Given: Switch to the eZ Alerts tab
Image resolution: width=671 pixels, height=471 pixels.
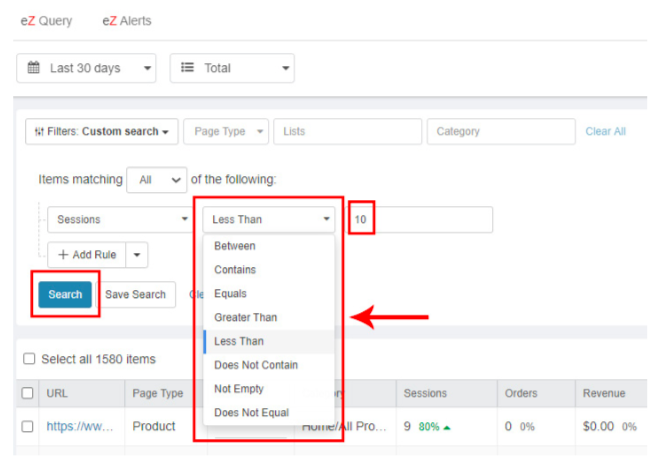Looking at the screenshot, I should coord(127,21).
